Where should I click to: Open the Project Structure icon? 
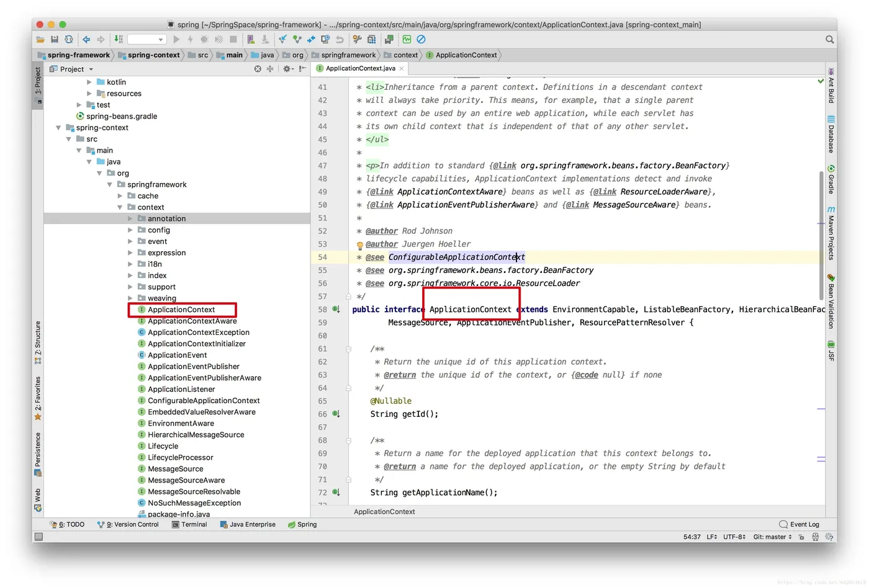(x=371, y=39)
